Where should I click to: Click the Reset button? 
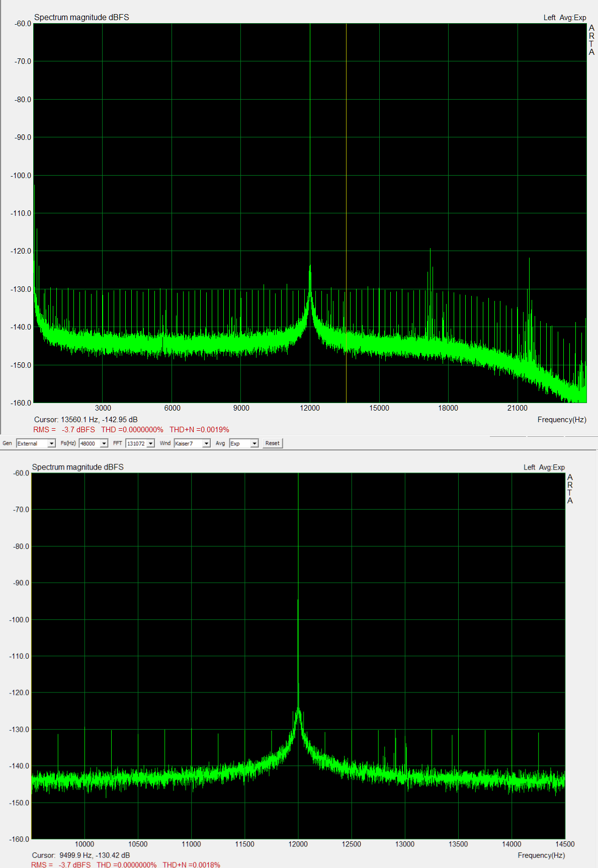[x=273, y=443]
